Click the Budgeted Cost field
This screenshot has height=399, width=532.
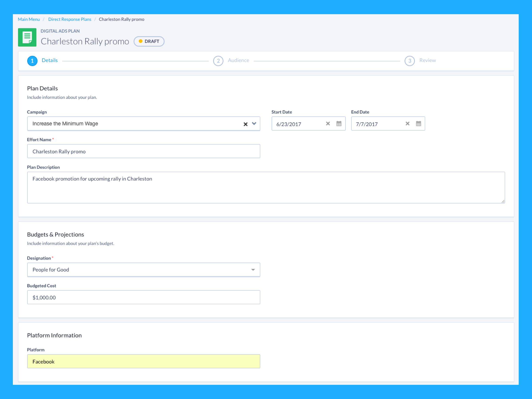click(144, 297)
